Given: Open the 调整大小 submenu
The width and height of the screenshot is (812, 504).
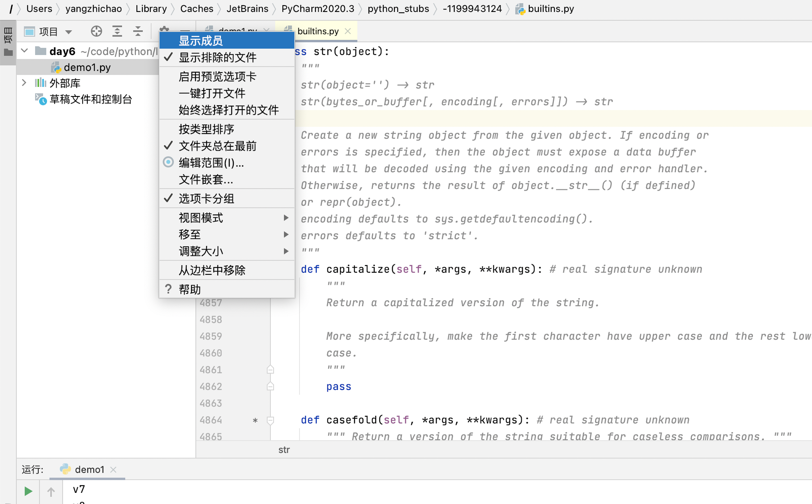Looking at the screenshot, I should tap(227, 251).
